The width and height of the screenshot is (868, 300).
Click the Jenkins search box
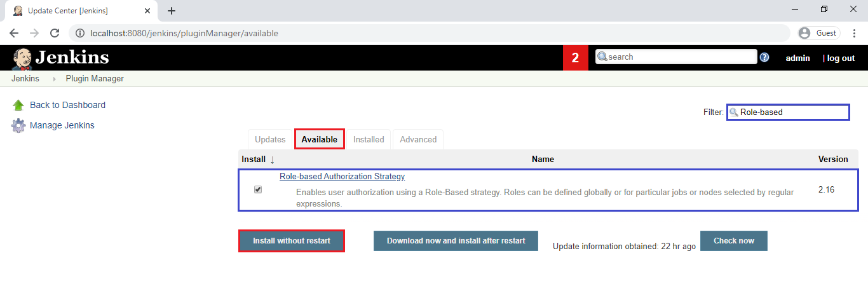(676, 57)
